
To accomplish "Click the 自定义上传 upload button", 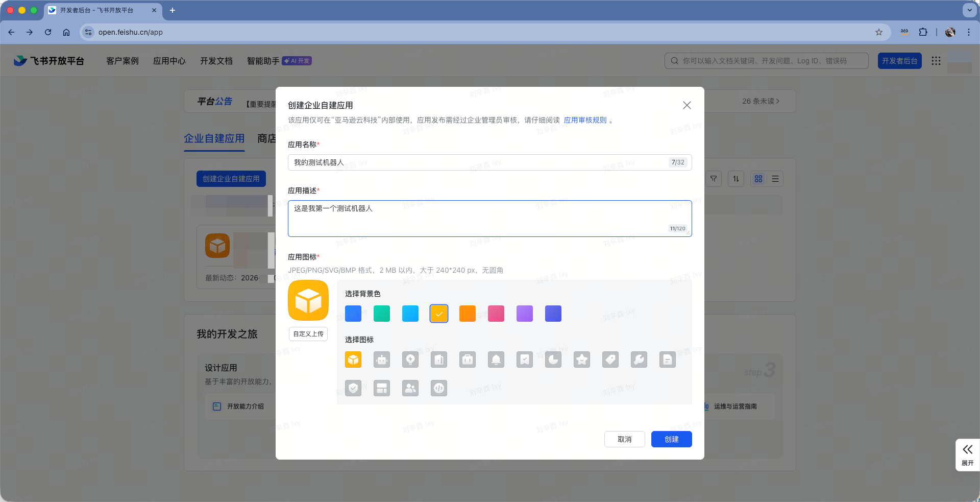I will point(308,334).
